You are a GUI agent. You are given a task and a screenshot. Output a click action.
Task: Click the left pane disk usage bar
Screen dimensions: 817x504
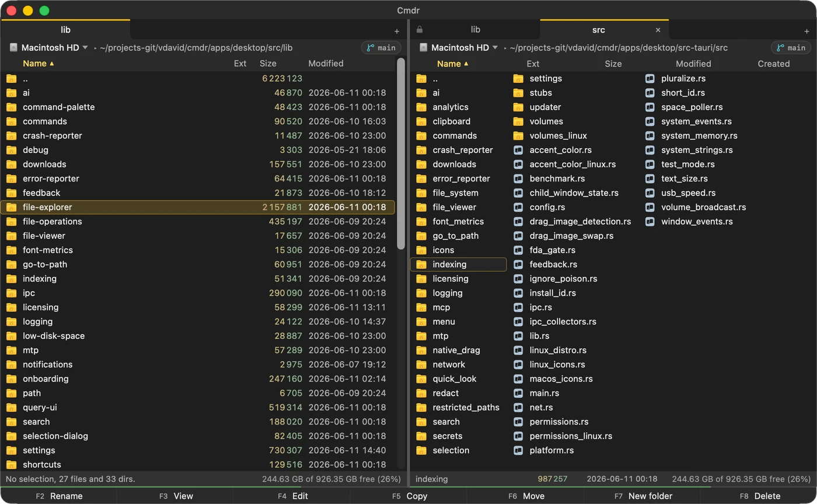click(204, 487)
